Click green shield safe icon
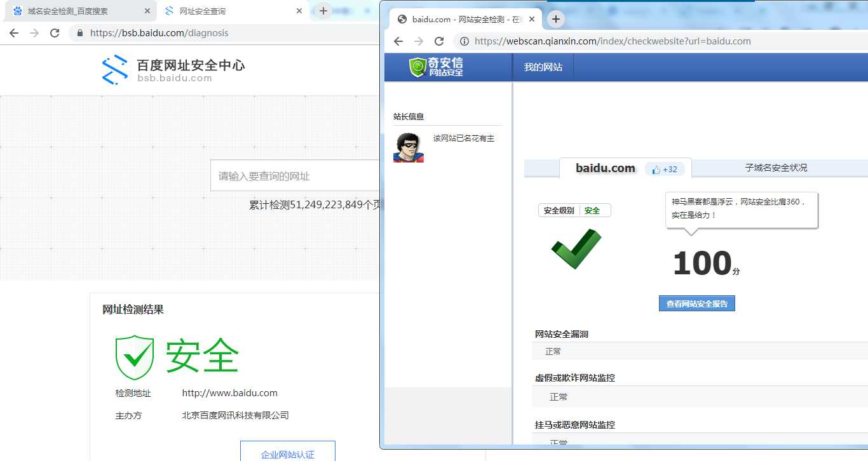This screenshot has width=868, height=461. [135, 357]
